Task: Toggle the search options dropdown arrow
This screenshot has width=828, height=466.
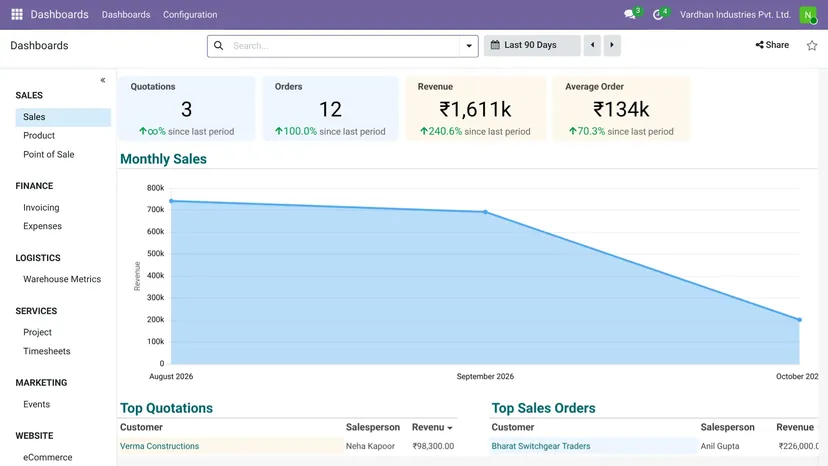Action: coord(469,46)
